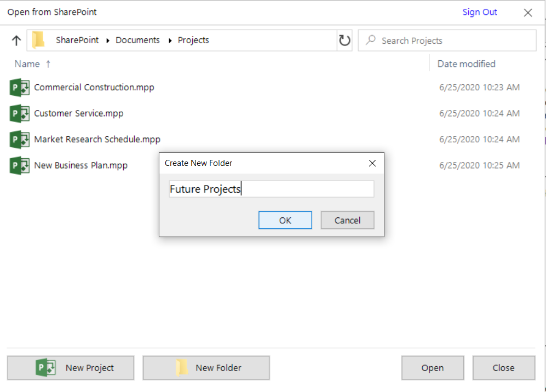Expand the arrow after SharePoint breadcrumb
Image resolution: width=546 pixels, height=392 pixels.
tap(108, 41)
